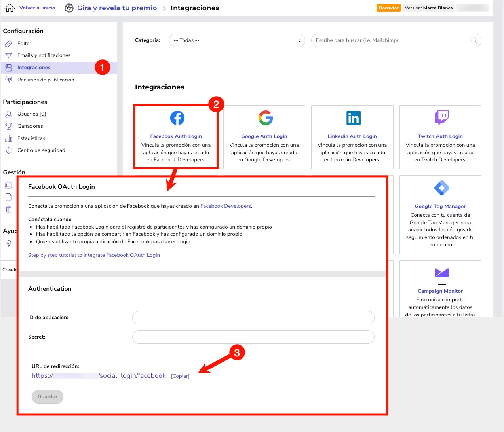Screen dimensions: 504x432
Task: Click the Emails y notificaciones paper-plane icon
Action: click(x=9, y=55)
